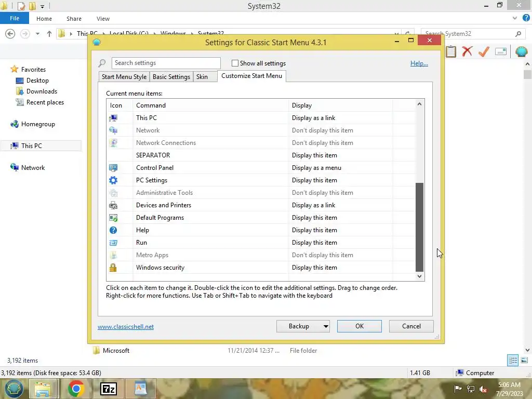Click the Control Panel row icon
Screen dimensions: 532x399
[113, 168]
